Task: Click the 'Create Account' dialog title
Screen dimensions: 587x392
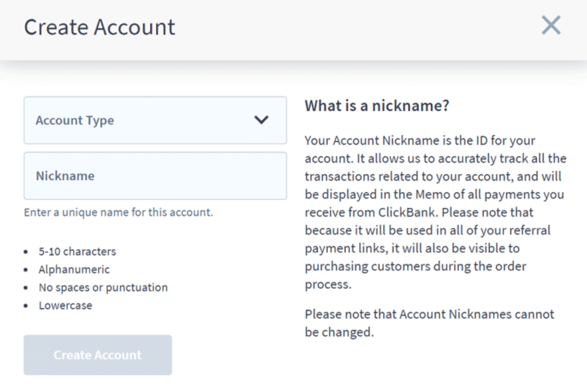Action: 100,27
